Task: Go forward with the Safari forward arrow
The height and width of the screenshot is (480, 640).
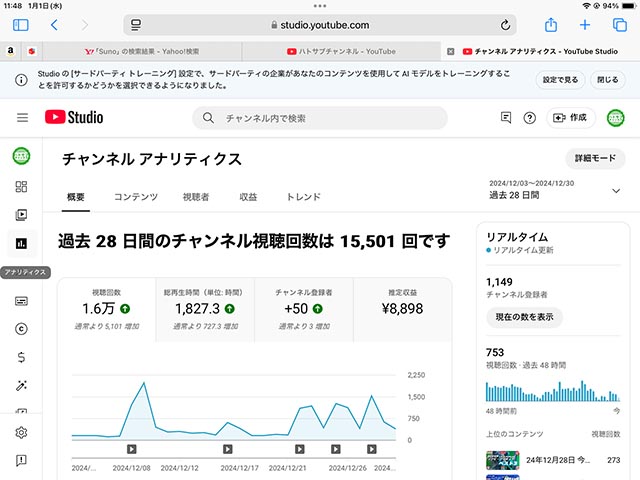Action: click(84, 25)
